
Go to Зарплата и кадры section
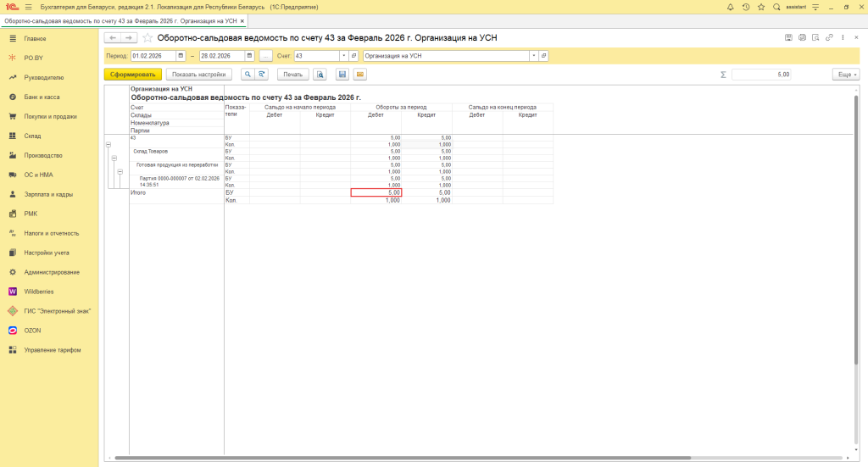tap(47, 194)
